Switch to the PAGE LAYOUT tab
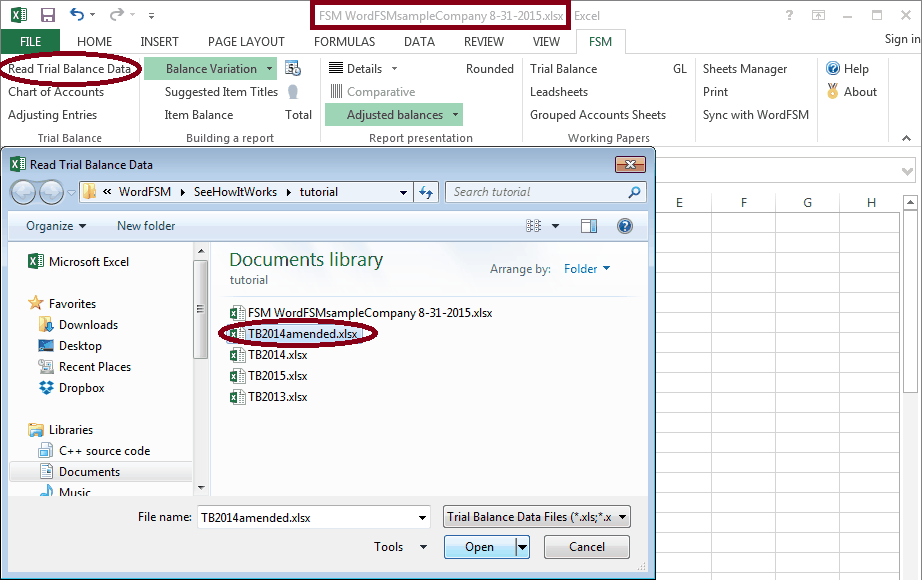 pyautogui.click(x=246, y=42)
